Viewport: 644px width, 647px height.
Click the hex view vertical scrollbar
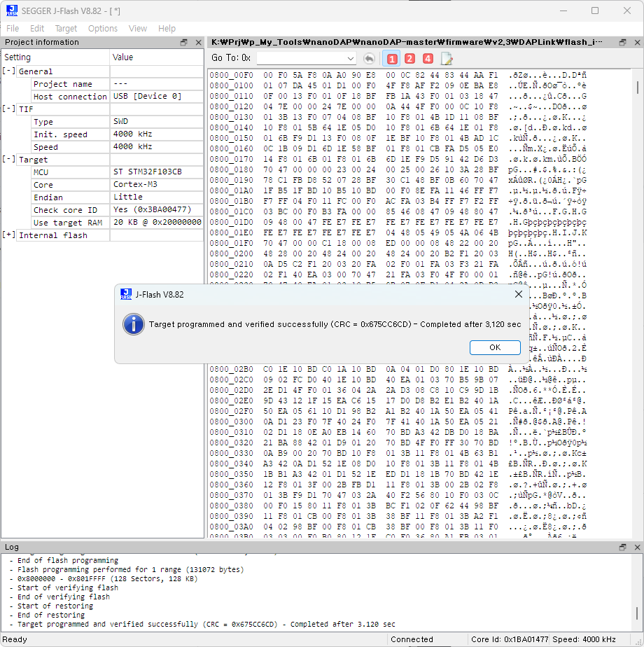point(638,280)
